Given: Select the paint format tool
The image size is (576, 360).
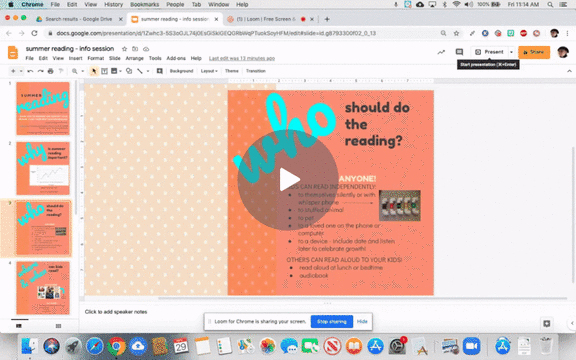Looking at the screenshot, I should point(61,71).
